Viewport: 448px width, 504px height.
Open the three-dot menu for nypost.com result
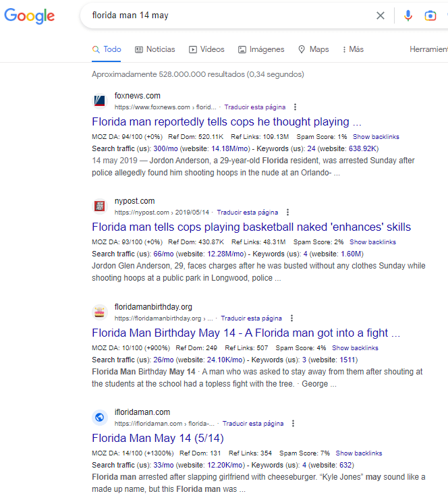coord(287,212)
